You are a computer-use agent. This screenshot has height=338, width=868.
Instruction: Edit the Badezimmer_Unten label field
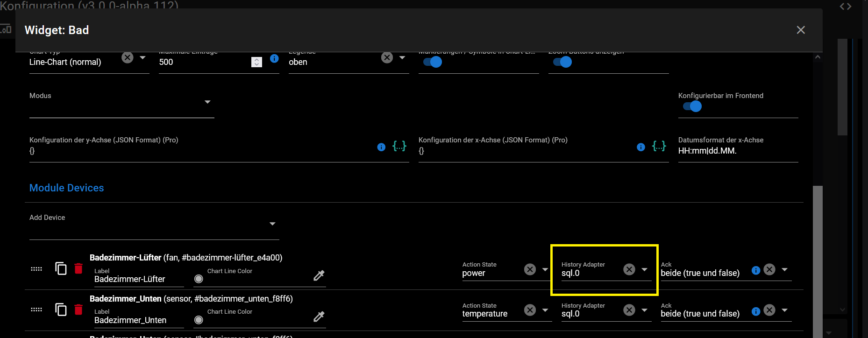click(x=139, y=320)
